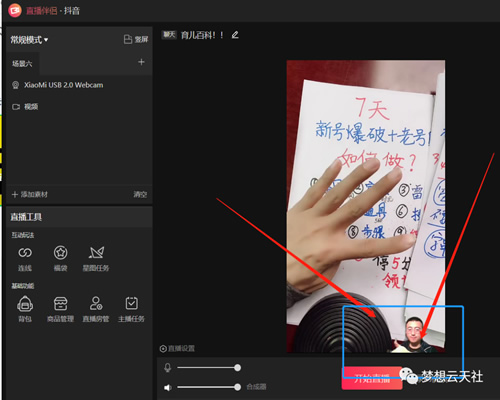Click the webcam icon beside XiaoMi source
The width and height of the screenshot is (500, 400).
15,85
